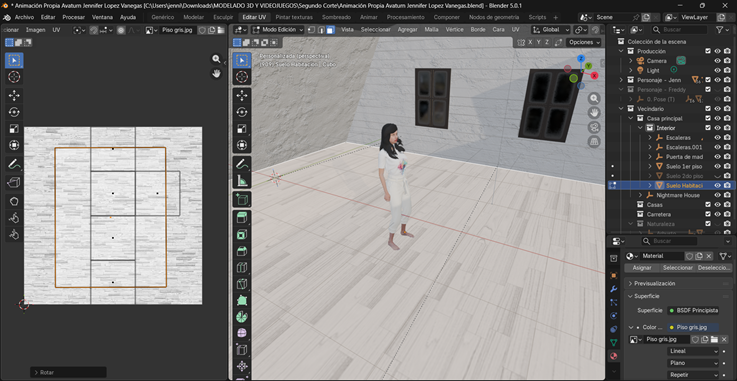Disable rendering for the Light object

727,70
